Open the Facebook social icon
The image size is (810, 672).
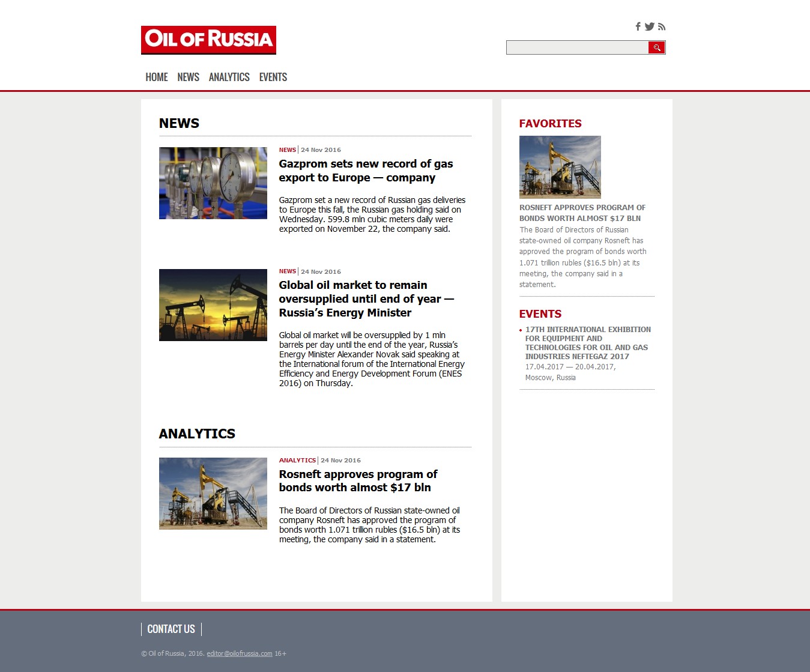click(638, 26)
